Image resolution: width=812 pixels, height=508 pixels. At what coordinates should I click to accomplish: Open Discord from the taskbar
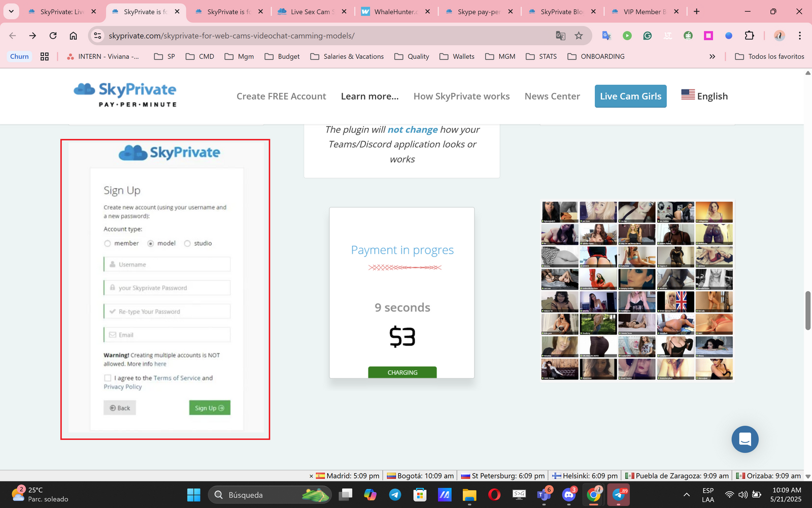pyautogui.click(x=569, y=495)
